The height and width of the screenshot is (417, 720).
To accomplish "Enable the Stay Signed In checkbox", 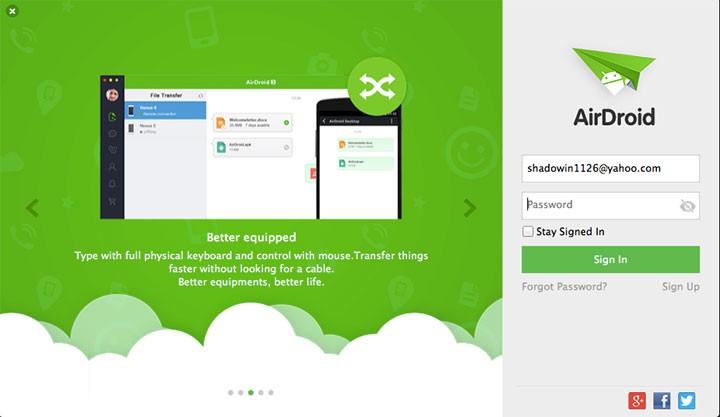I will click(x=528, y=231).
